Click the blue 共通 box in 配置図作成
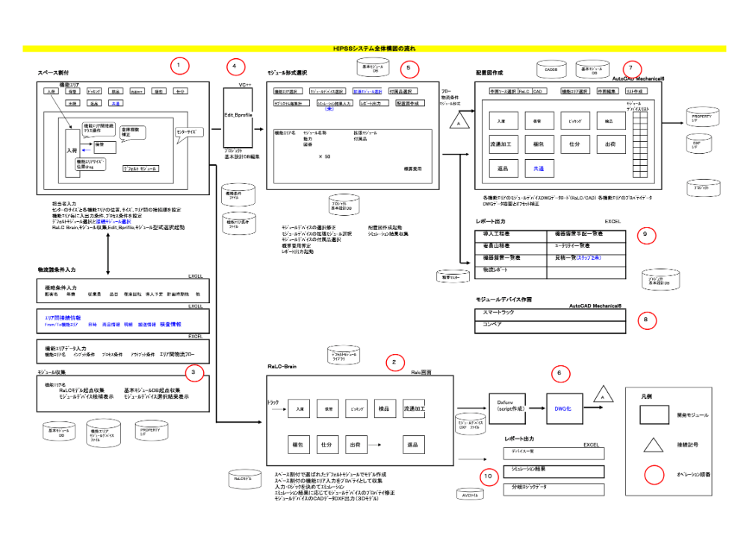747x560 pixels. (539, 169)
